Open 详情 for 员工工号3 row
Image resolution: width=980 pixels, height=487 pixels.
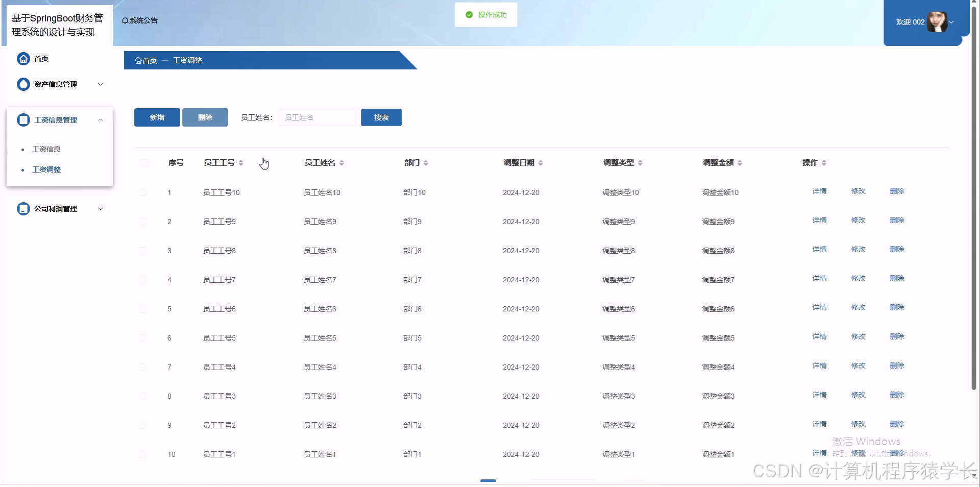tap(819, 395)
